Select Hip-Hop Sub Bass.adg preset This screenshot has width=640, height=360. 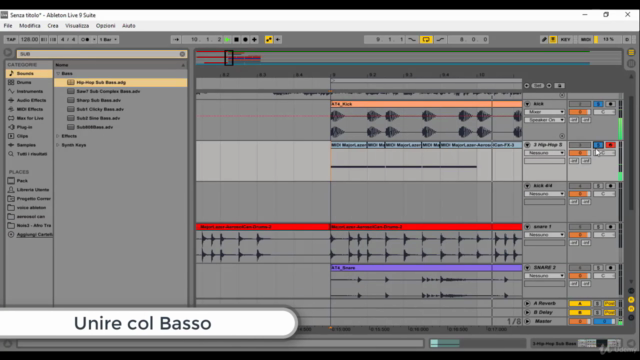pos(121,82)
